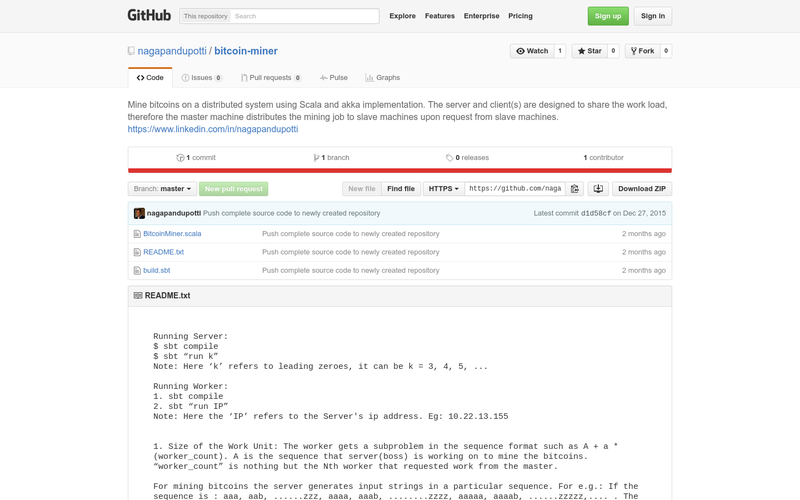Open Explore in the top navigation
The width and height of the screenshot is (800, 500).
pos(403,16)
